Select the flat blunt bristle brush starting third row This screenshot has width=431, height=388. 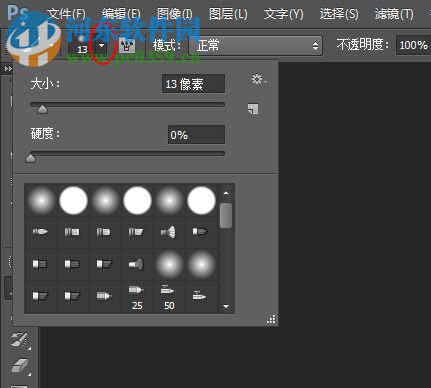(40, 264)
